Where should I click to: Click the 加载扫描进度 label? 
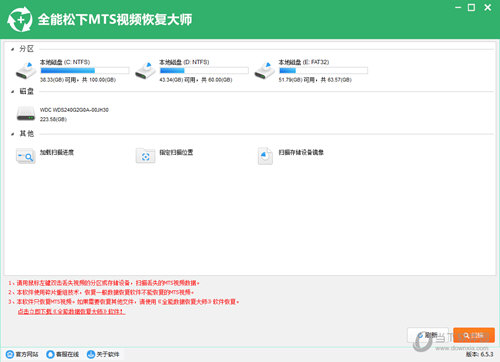[x=57, y=152]
